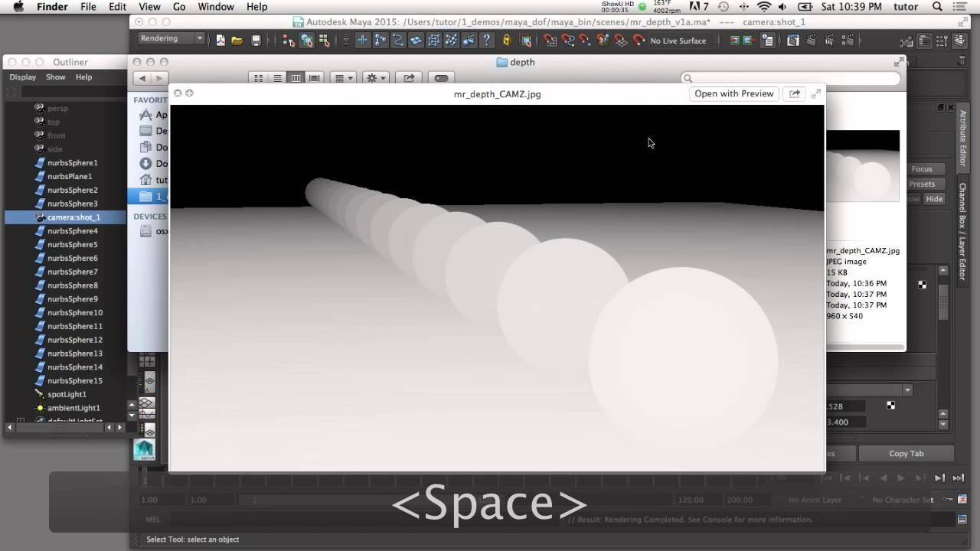Open the Render View window icon
Image resolution: width=980 pixels, height=551 pixels.
(793, 41)
